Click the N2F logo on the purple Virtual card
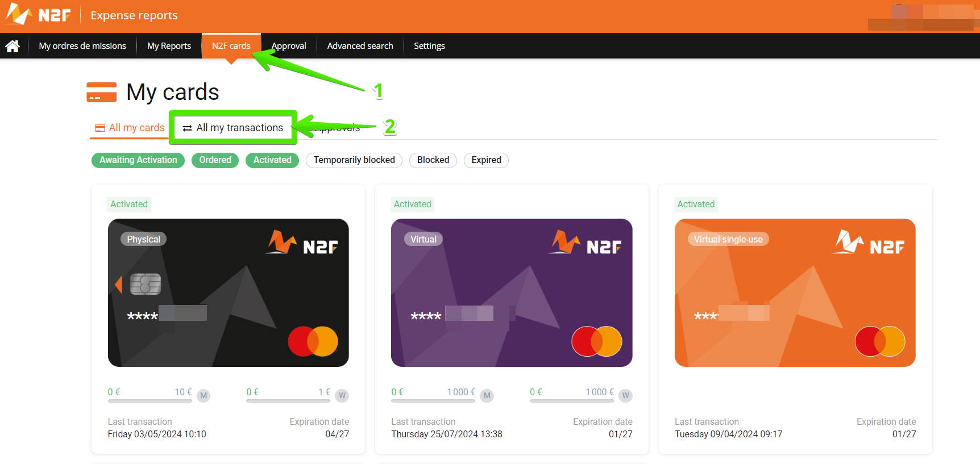This screenshot has width=980, height=464. pos(585,243)
